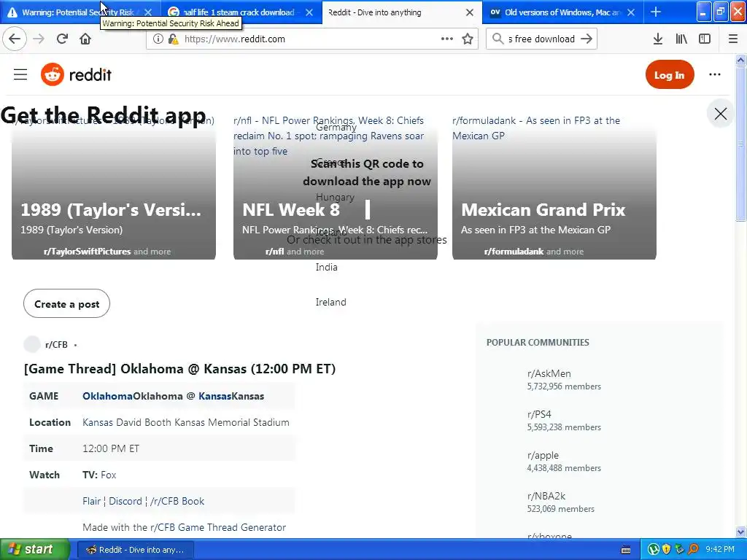
Task: Bookmark this page with the star icon
Action: 468,39
